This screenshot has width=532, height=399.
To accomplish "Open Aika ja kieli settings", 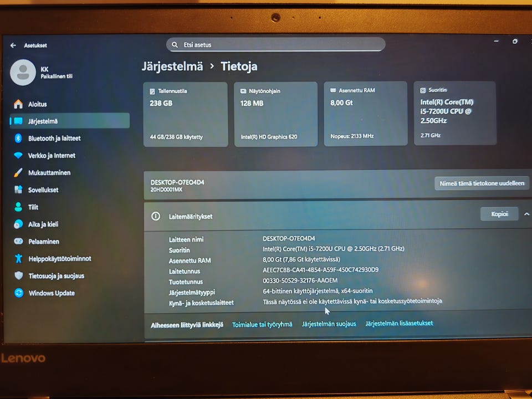I will pos(70,224).
